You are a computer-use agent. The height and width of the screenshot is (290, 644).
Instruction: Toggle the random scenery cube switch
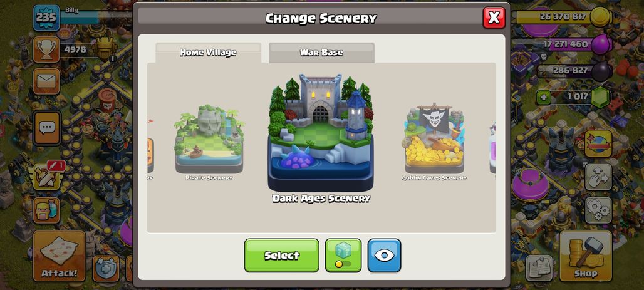343,255
